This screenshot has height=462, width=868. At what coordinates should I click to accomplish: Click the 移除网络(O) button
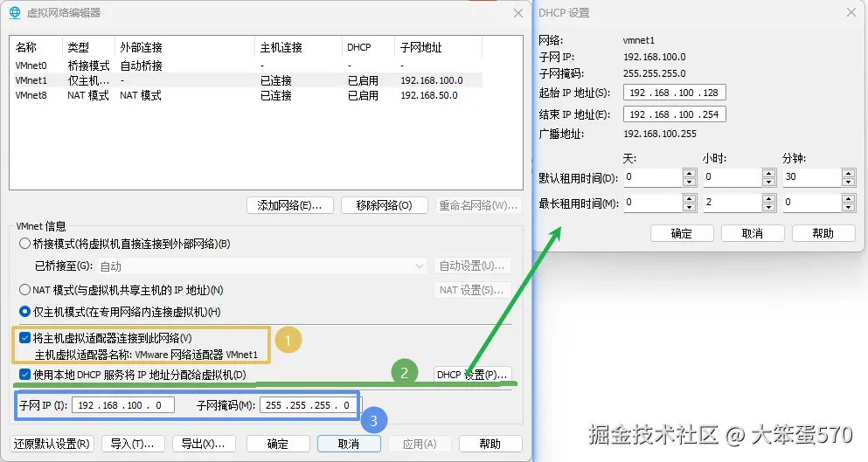tap(385, 205)
